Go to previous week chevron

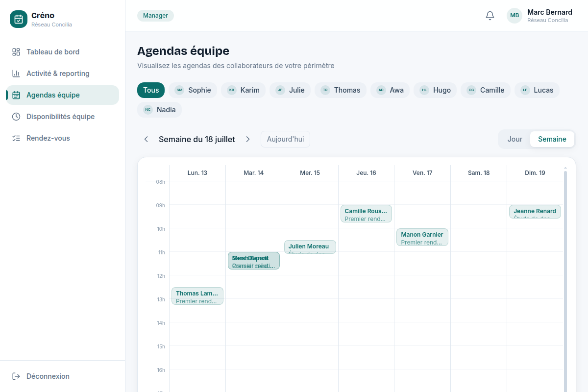(146, 139)
